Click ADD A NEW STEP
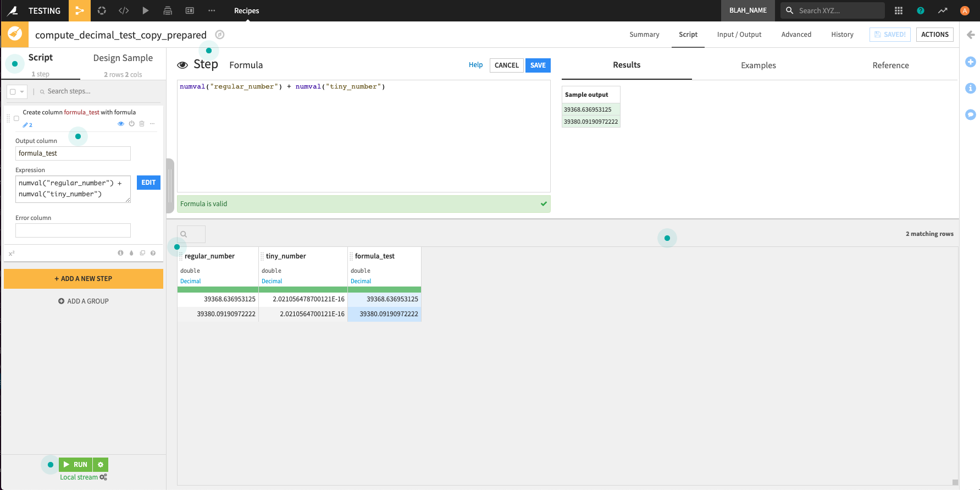Screen dimensions: 980x490 click(84, 279)
